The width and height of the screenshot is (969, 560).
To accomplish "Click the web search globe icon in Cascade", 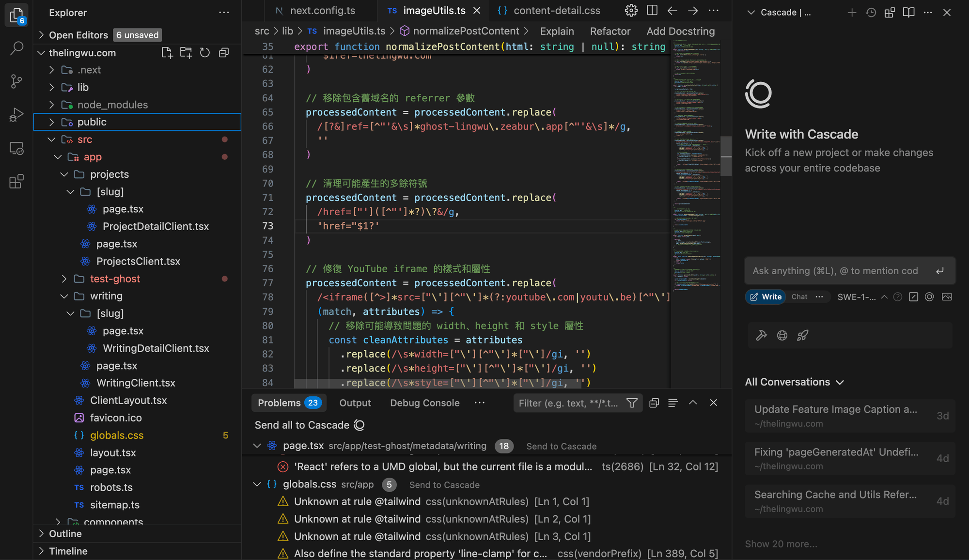I will [782, 335].
